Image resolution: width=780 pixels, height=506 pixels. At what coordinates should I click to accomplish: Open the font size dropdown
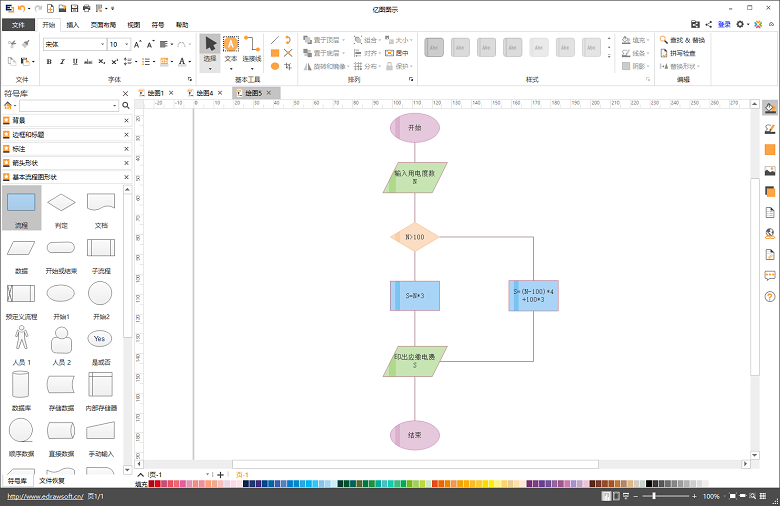tap(127, 44)
